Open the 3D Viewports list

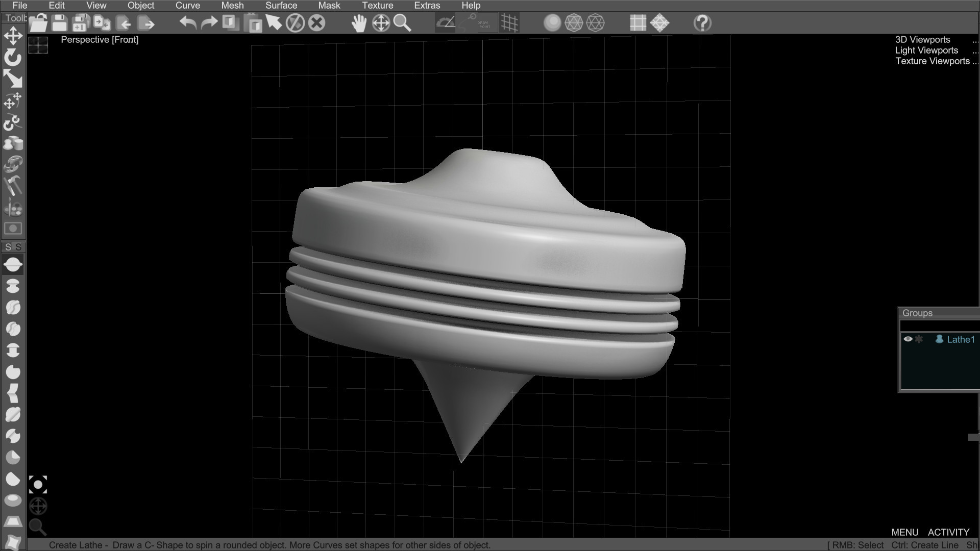click(922, 39)
